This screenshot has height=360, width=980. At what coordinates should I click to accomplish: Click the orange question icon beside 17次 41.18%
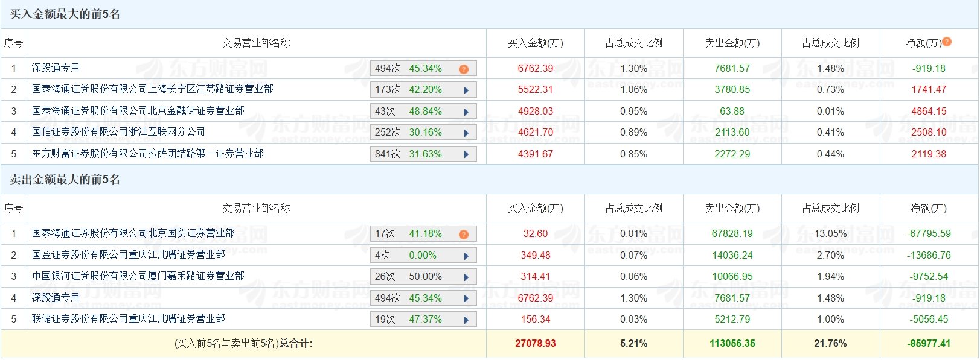(x=463, y=235)
